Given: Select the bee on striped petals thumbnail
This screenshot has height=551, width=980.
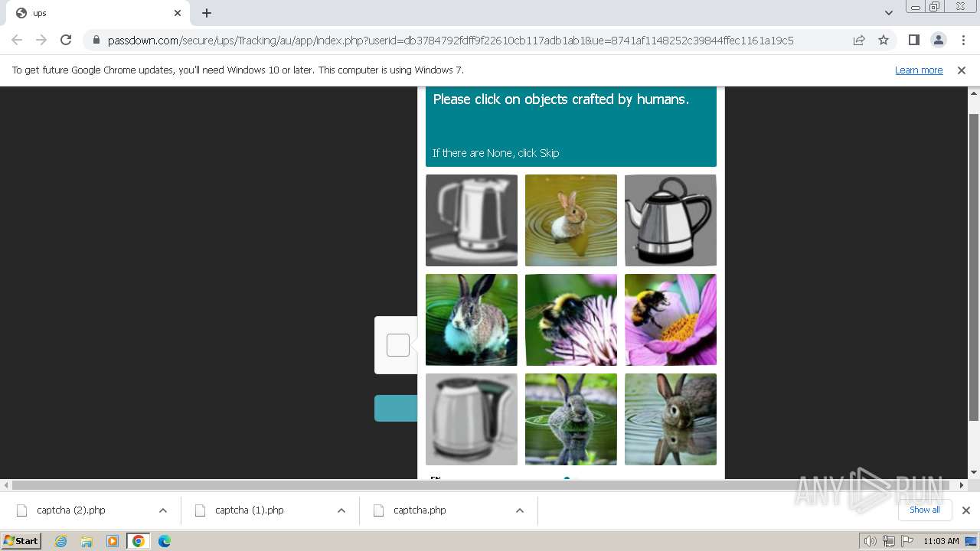Looking at the screenshot, I should pyautogui.click(x=571, y=320).
